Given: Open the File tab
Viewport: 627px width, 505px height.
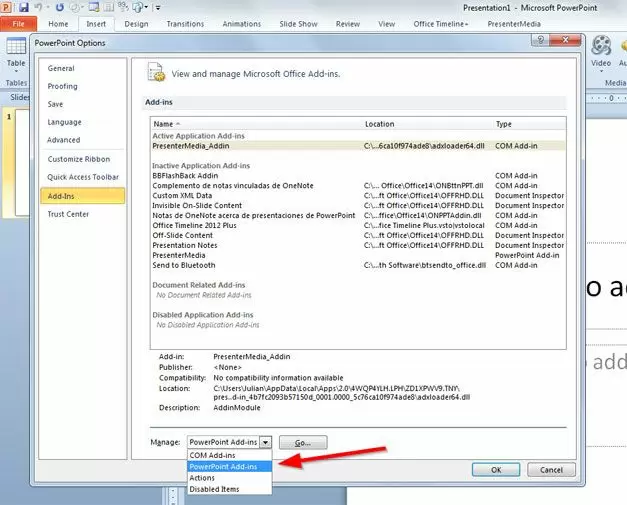Looking at the screenshot, I should (18, 24).
